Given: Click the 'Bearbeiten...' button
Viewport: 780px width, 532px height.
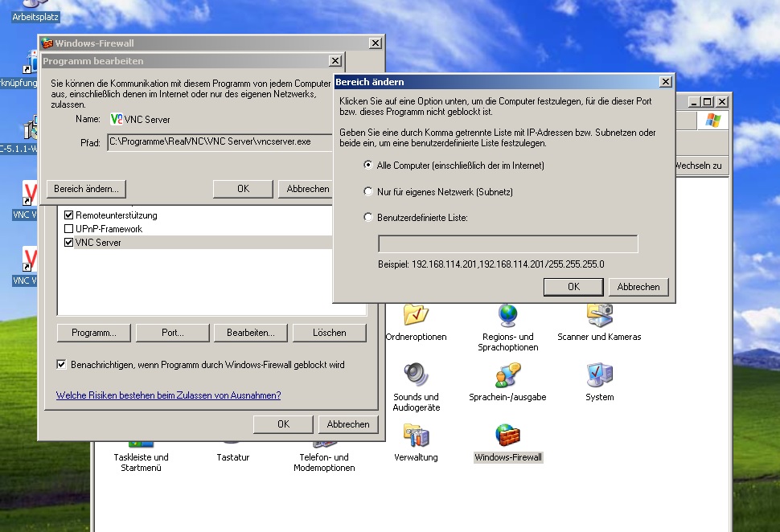Looking at the screenshot, I should (x=251, y=333).
